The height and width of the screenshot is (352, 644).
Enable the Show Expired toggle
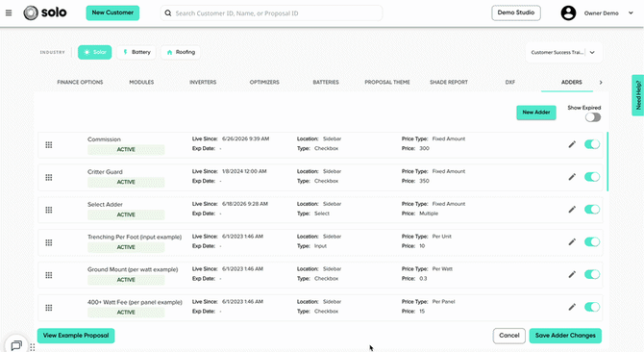tap(593, 117)
